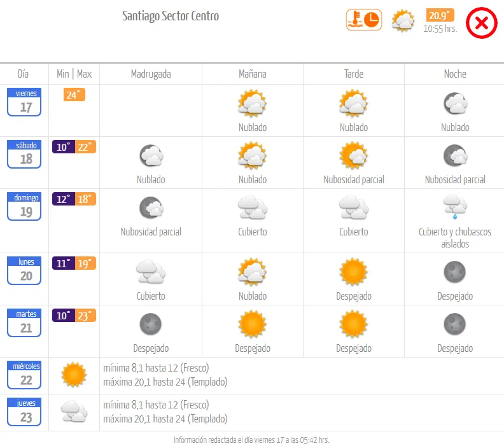Click the orange temperature history icon
This screenshot has width=504, height=446.
point(363,20)
